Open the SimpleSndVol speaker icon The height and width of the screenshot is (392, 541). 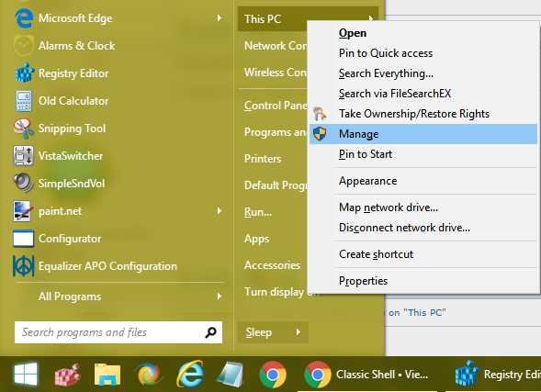pyautogui.click(x=24, y=183)
